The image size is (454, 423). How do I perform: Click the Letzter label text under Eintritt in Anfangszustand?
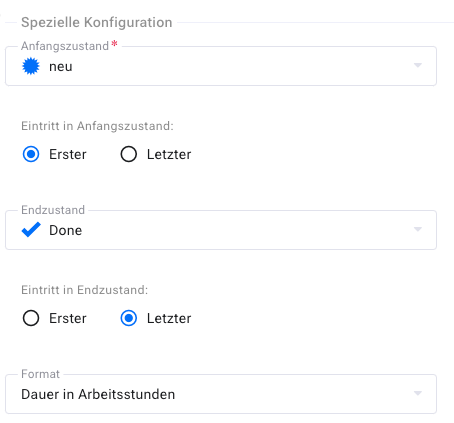pos(169,155)
